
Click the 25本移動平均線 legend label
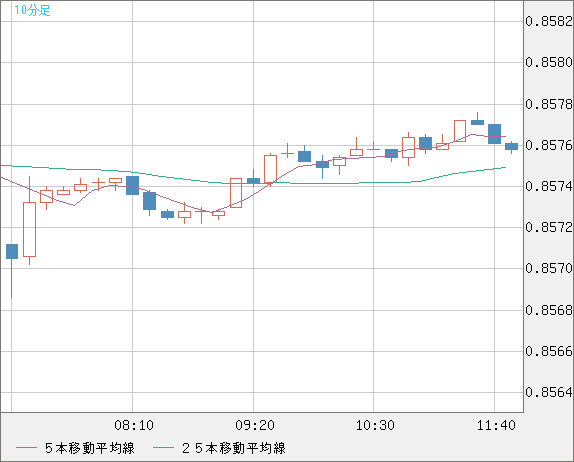[234, 448]
